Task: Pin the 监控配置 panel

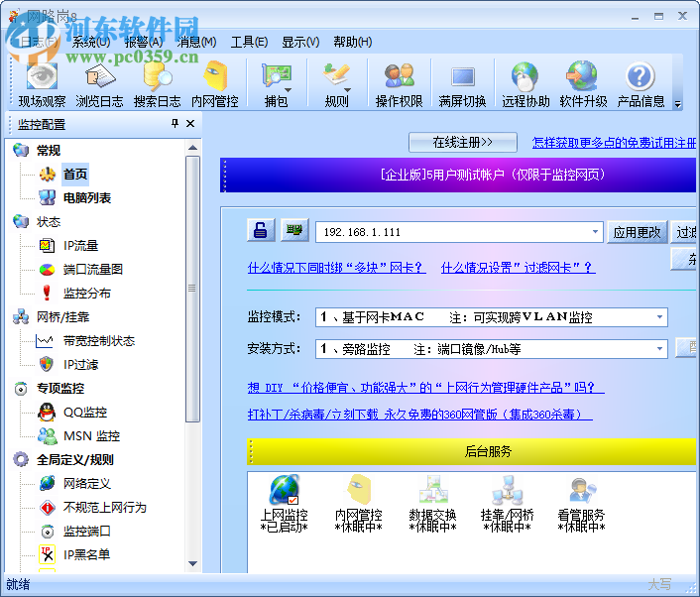Action: pos(175,124)
